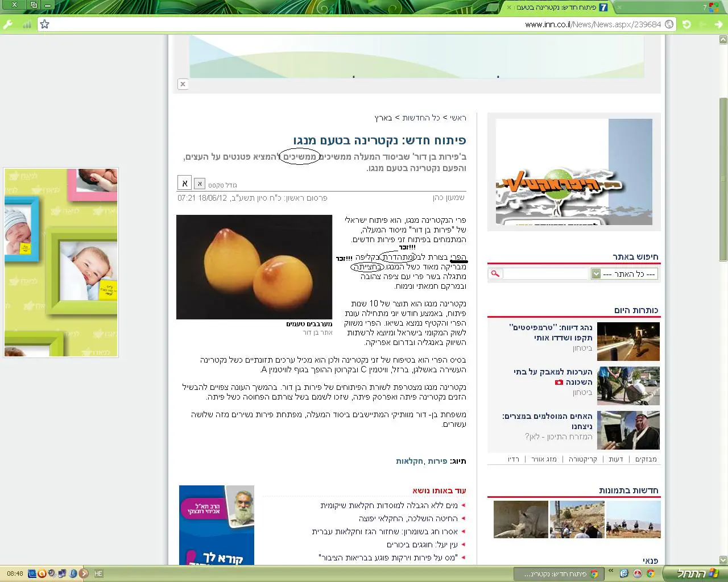Click the reload page button
This screenshot has height=582, width=728.
[x=687, y=24]
